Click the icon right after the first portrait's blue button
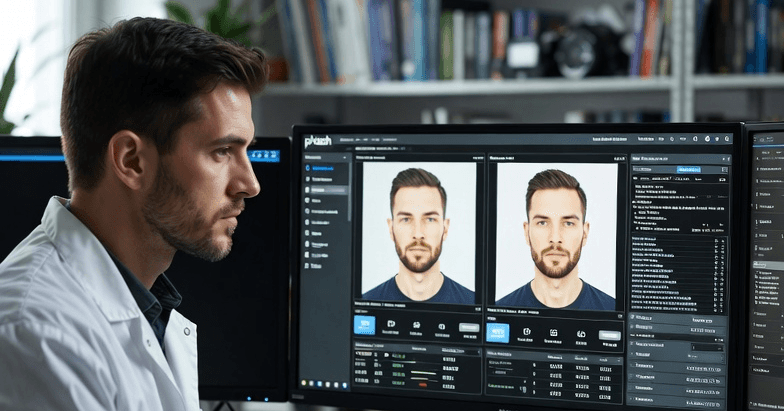 (391, 324)
